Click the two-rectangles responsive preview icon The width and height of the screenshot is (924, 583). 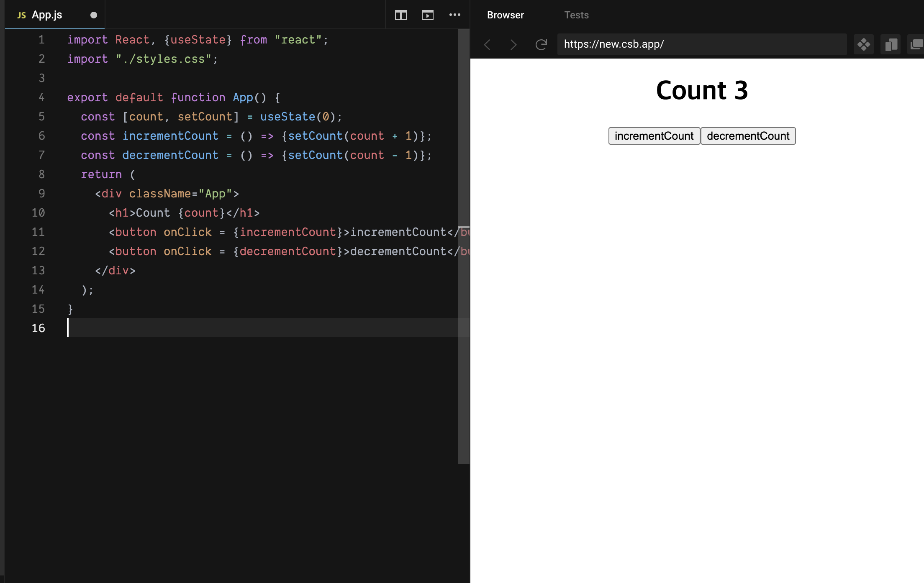[890, 44]
